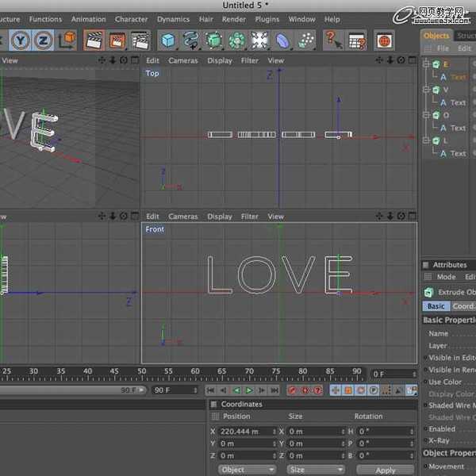
Task: Open the Object coordinate mode dropdown
Action: [x=247, y=470]
